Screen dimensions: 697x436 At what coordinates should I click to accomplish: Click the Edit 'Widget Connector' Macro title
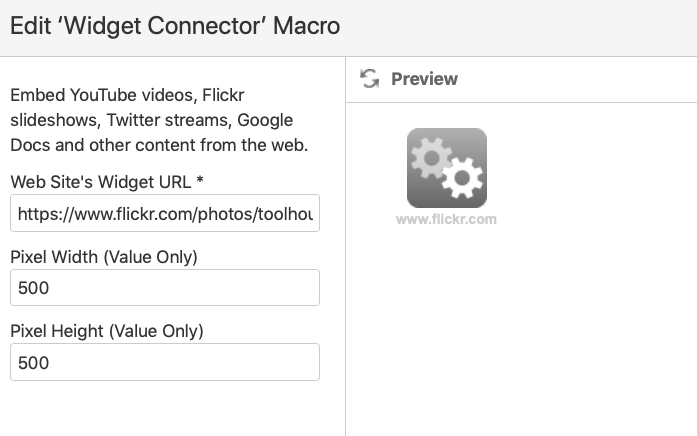pyautogui.click(x=175, y=25)
